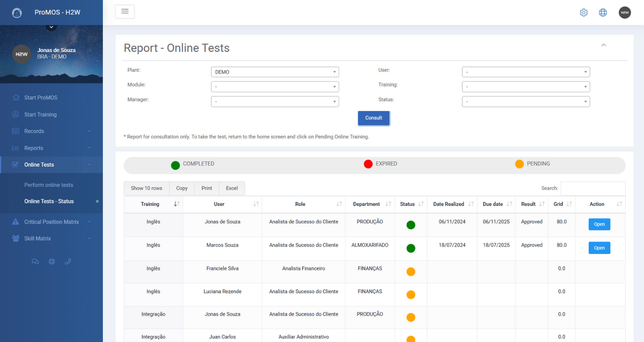The width and height of the screenshot is (644, 342).
Task: Open the User dropdown
Action: click(526, 72)
